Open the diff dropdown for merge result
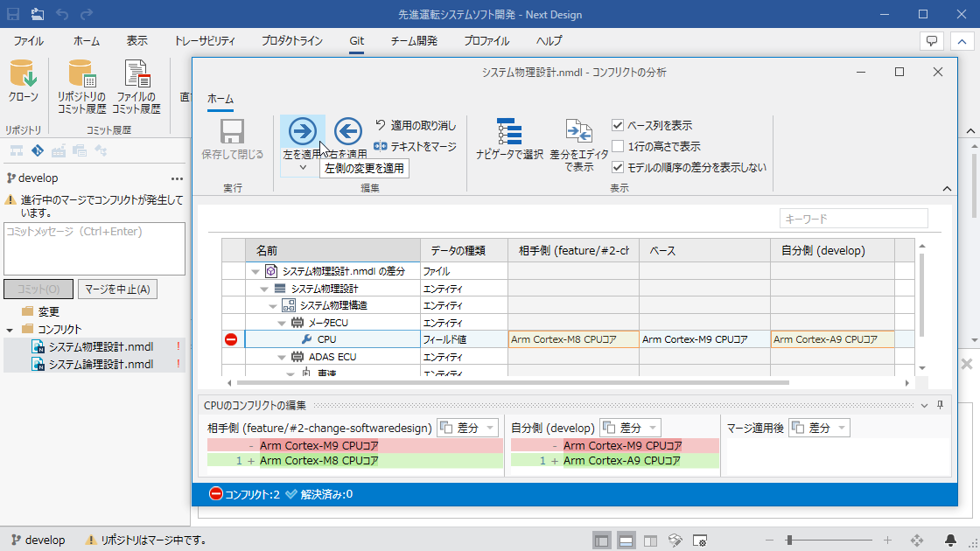This screenshot has height=551, width=980. click(x=819, y=428)
